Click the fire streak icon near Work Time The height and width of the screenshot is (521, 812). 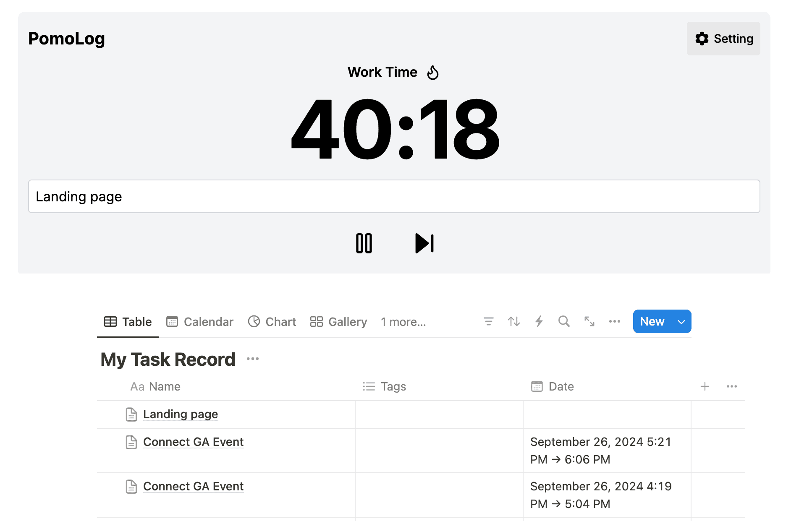pos(432,72)
